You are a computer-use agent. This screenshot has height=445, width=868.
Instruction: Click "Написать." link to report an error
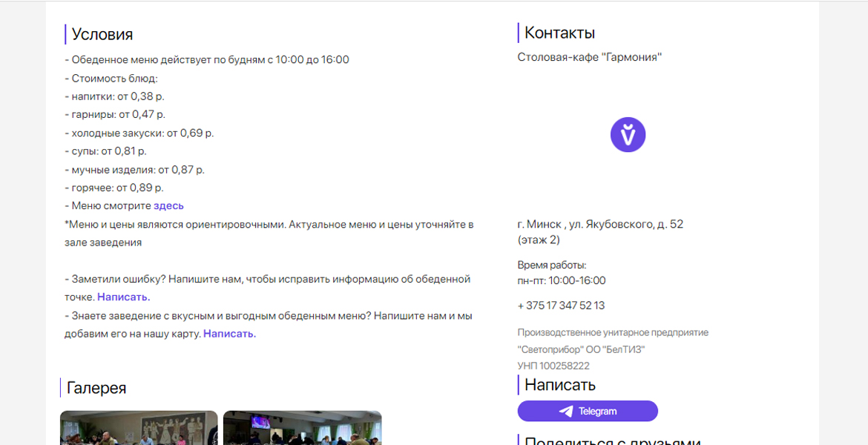click(124, 297)
